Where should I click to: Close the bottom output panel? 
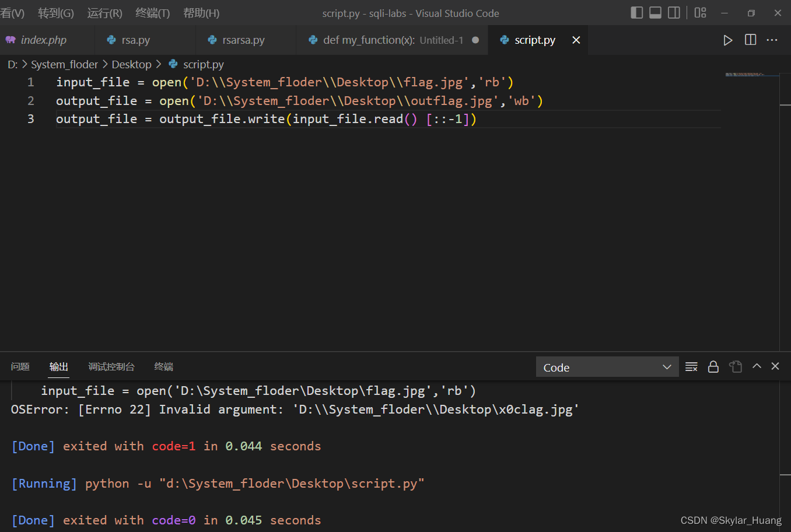775,366
